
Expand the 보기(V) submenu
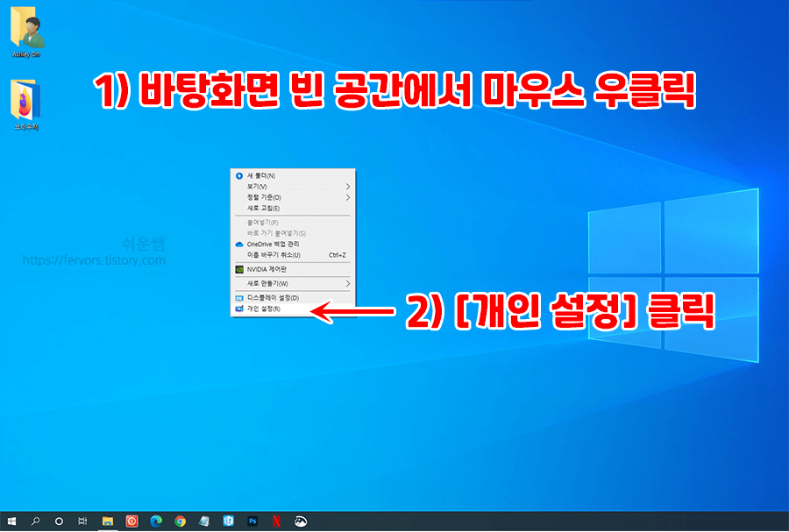(293, 187)
